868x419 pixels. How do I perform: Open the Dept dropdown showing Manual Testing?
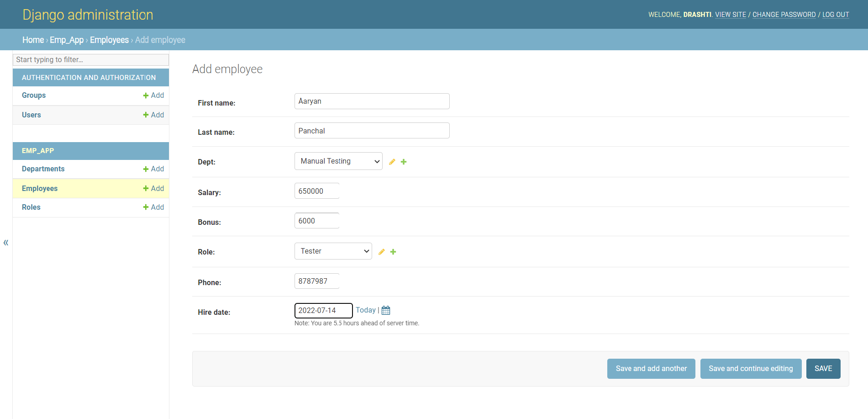338,161
